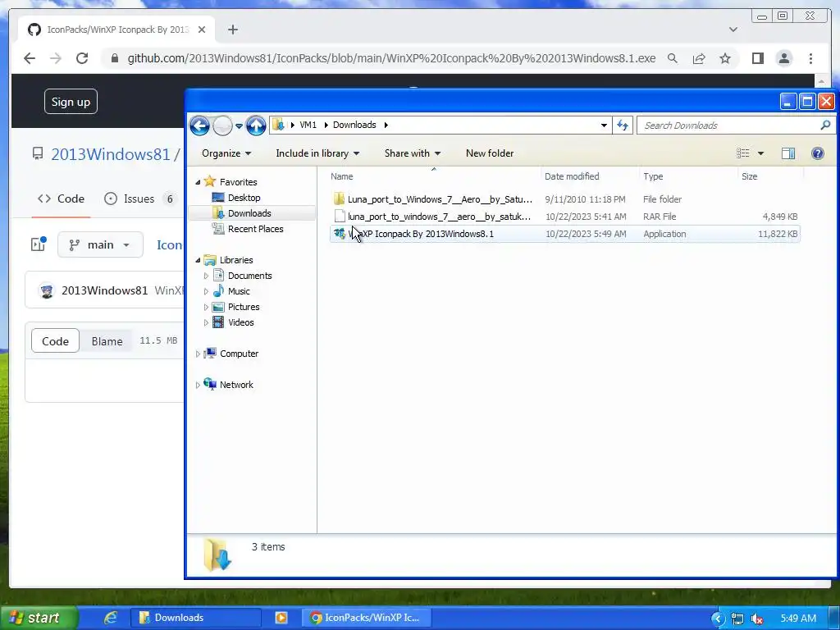Sort files by Size column
Viewport: 840px width, 630px height.
pyautogui.click(x=770, y=176)
